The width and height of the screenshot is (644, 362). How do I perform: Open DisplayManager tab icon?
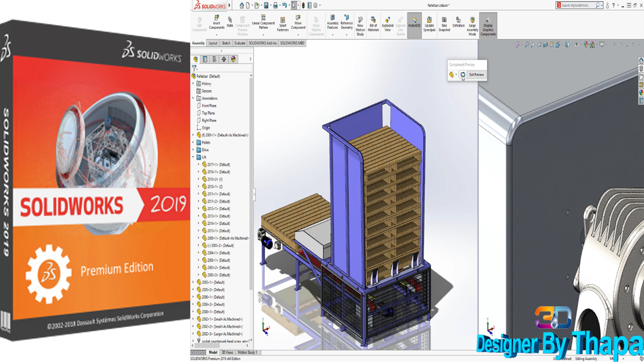tap(234, 59)
